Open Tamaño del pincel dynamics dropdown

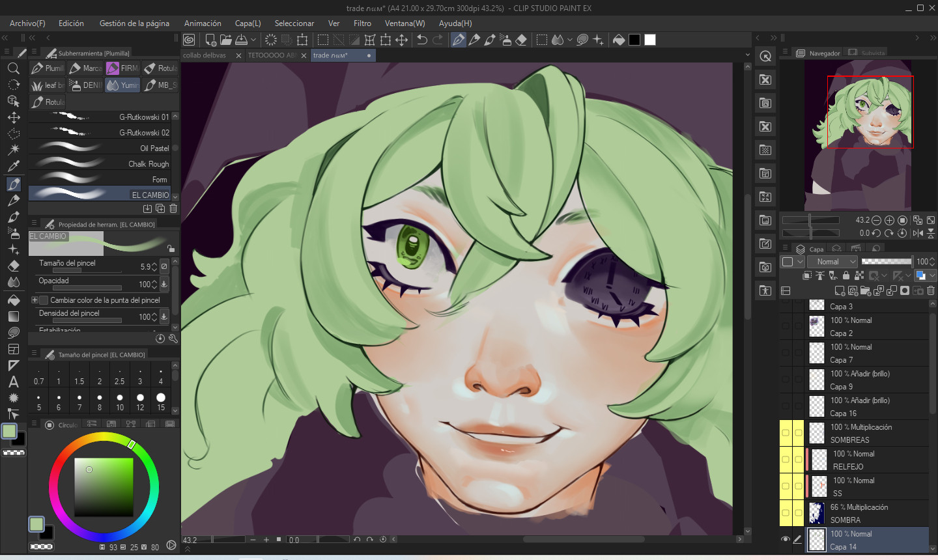(x=164, y=266)
